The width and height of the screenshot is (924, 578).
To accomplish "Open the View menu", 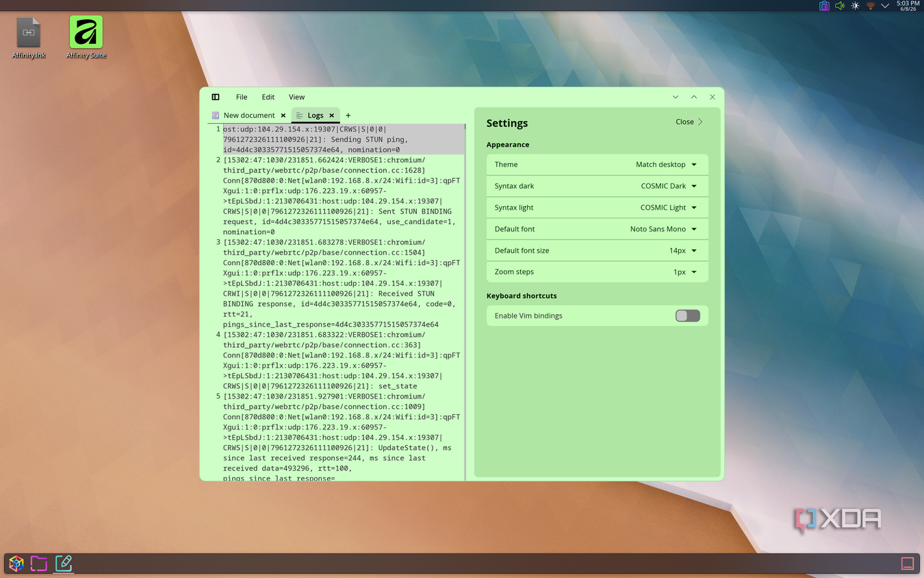I will coord(296,97).
